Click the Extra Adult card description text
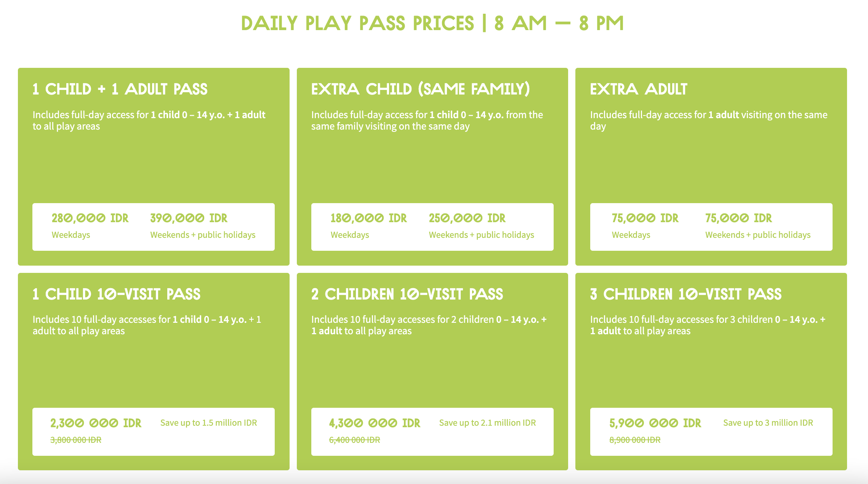Screen dimensions: 868x484 pyautogui.click(x=708, y=120)
